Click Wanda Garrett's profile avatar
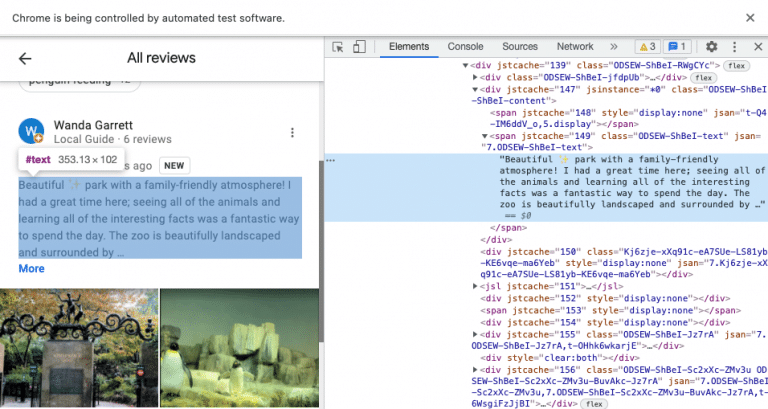Image resolution: width=768 pixels, height=409 pixels. 32,132
